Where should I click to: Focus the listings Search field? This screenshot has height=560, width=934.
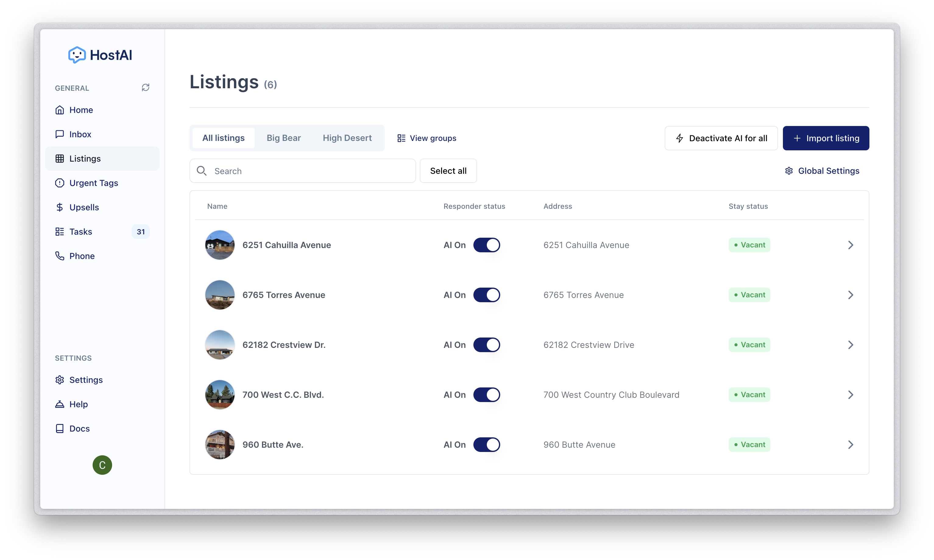[310, 171]
